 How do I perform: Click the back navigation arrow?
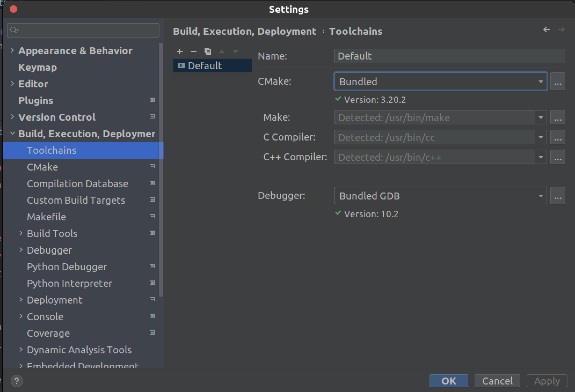pyautogui.click(x=547, y=29)
